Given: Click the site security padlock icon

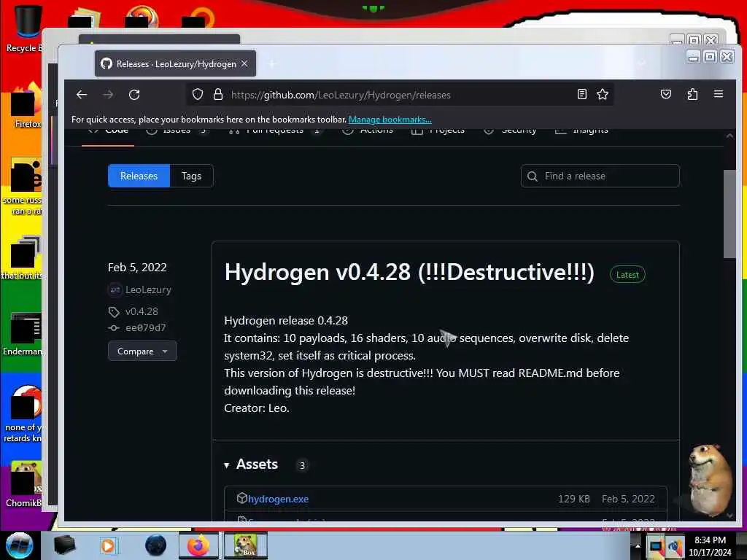Looking at the screenshot, I should coord(218,94).
